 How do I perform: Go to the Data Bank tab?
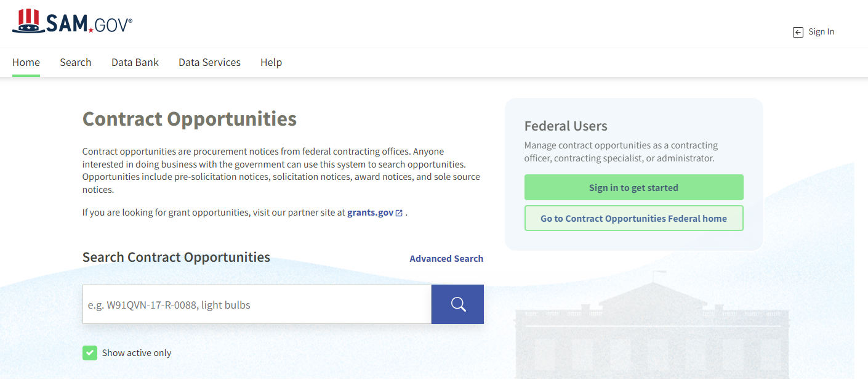(135, 62)
